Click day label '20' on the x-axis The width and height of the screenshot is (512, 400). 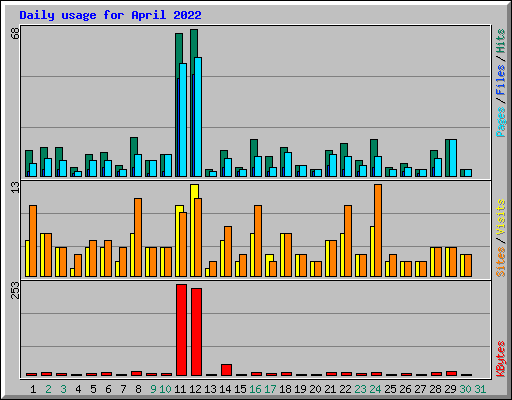pos(315,389)
